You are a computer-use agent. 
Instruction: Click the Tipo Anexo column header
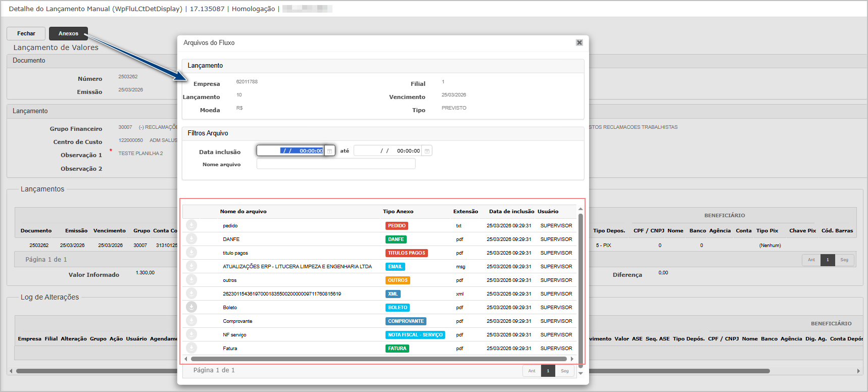(398, 212)
